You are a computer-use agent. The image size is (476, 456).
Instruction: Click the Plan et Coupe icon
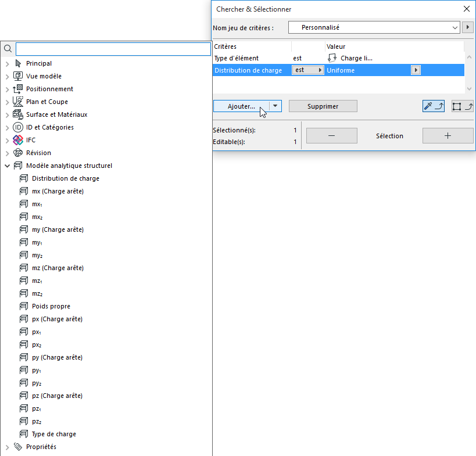18,102
